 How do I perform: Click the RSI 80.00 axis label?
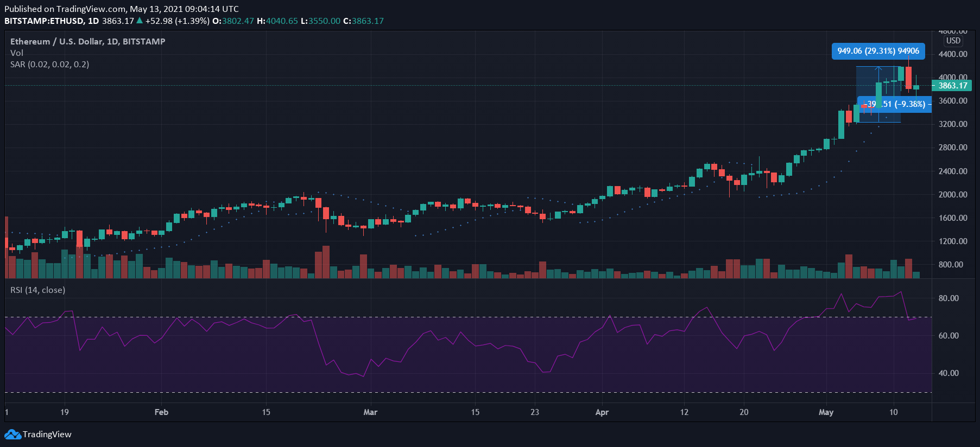pyautogui.click(x=949, y=298)
